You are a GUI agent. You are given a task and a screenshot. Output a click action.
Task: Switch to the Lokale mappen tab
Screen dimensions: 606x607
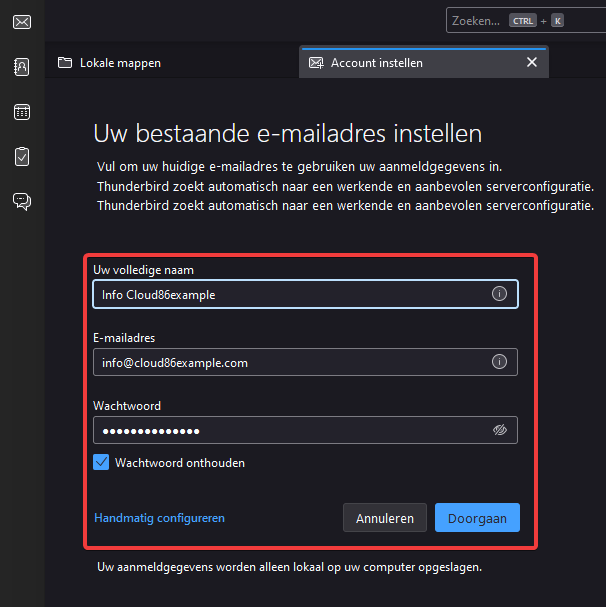tap(172, 63)
